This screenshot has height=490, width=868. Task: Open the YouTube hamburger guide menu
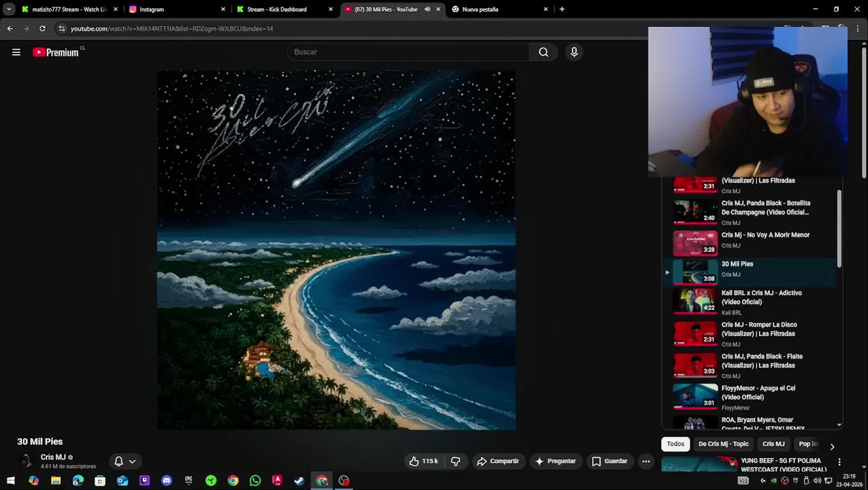16,52
